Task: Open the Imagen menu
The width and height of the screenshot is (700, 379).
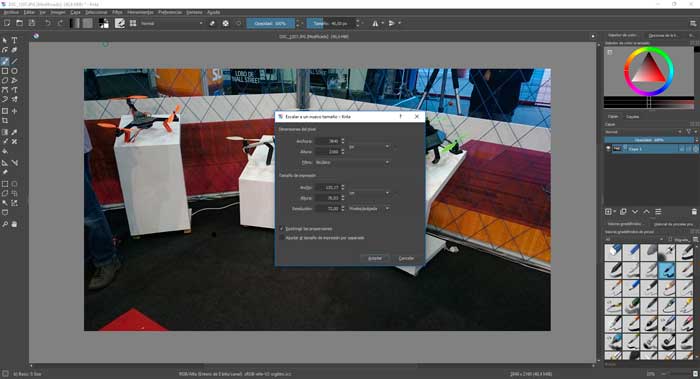Action: pos(58,12)
